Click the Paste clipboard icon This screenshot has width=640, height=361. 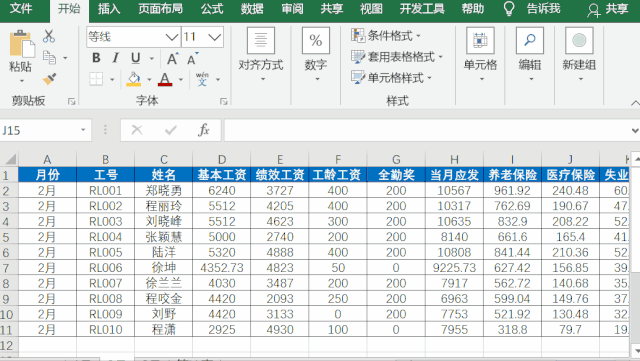(21, 44)
